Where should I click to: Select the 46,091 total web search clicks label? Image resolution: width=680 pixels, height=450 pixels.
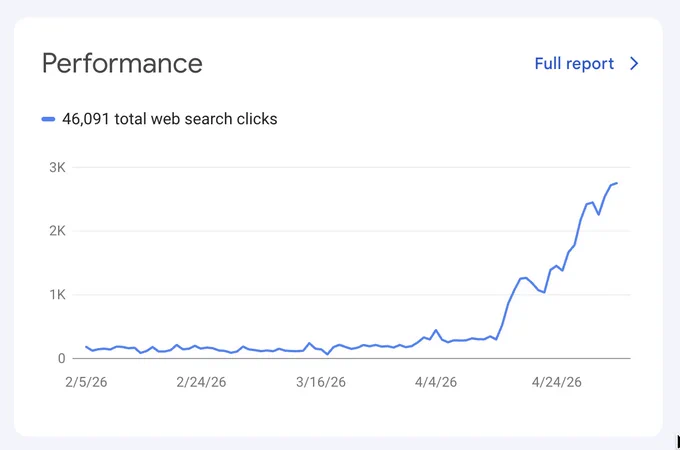pyautogui.click(x=170, y=119)
